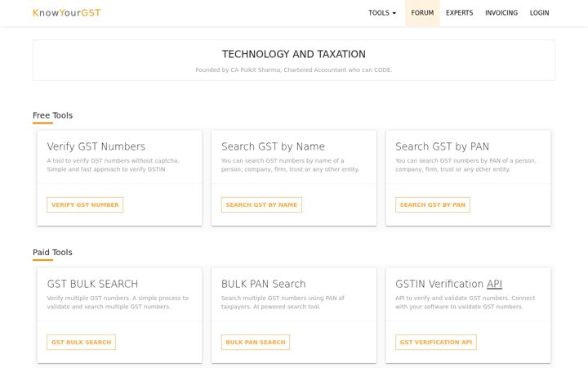Open the INVOICING nav item
588x368 pixels.
tap(501, 13)
